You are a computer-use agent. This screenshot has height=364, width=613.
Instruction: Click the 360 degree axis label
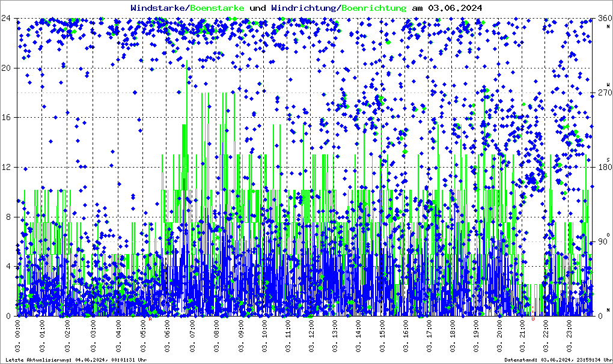pyautogui.click(x=605, y=18)
